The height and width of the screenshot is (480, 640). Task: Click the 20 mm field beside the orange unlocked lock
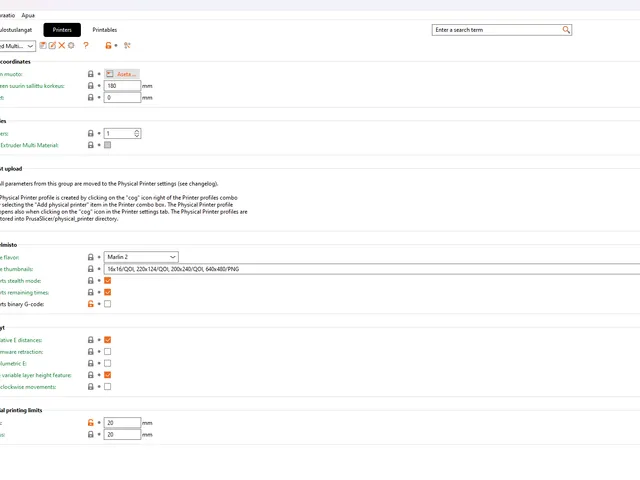pyautogui.click(x=122, y=422)
